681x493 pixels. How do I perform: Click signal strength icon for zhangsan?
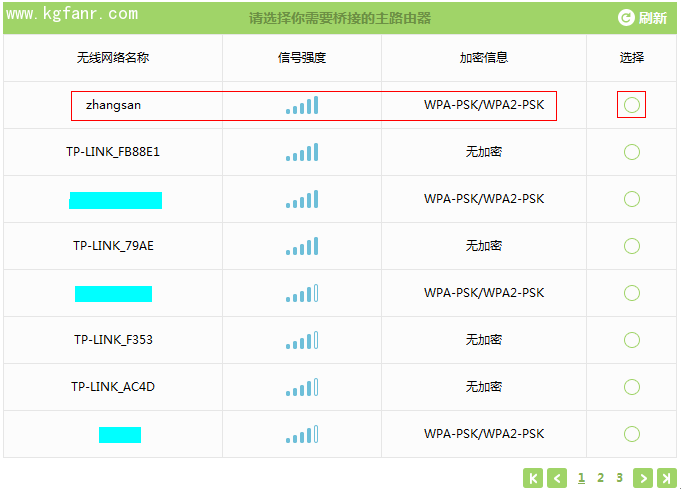[x=302, y=105]
